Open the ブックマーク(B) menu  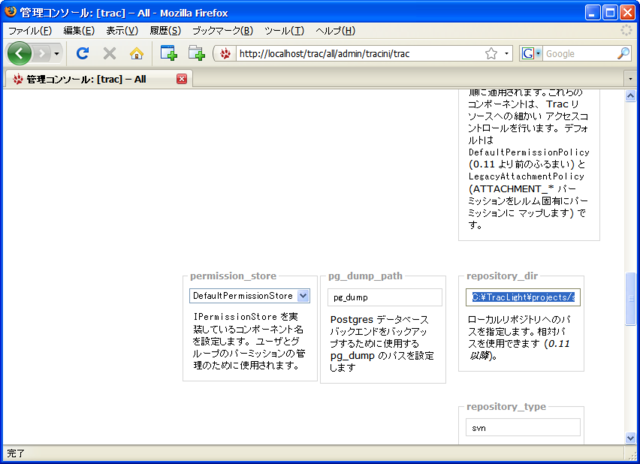pyautogui.click(x=223, y=31)
